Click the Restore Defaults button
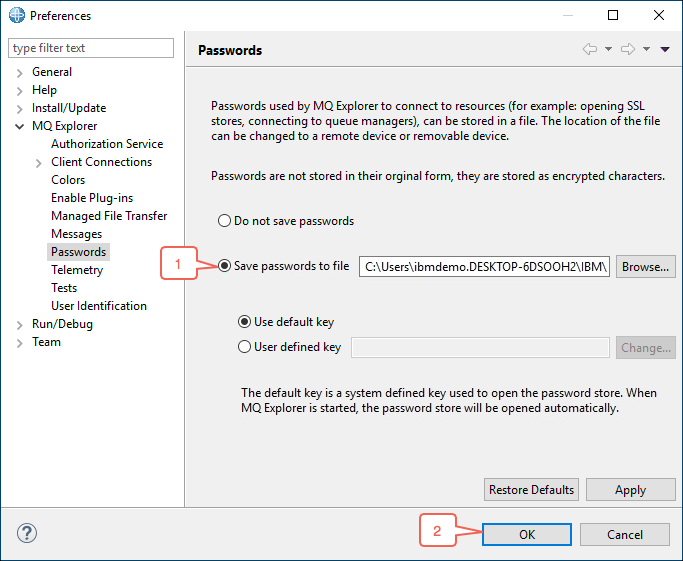This screenshot has height=561, width=683. pos(531,490)
